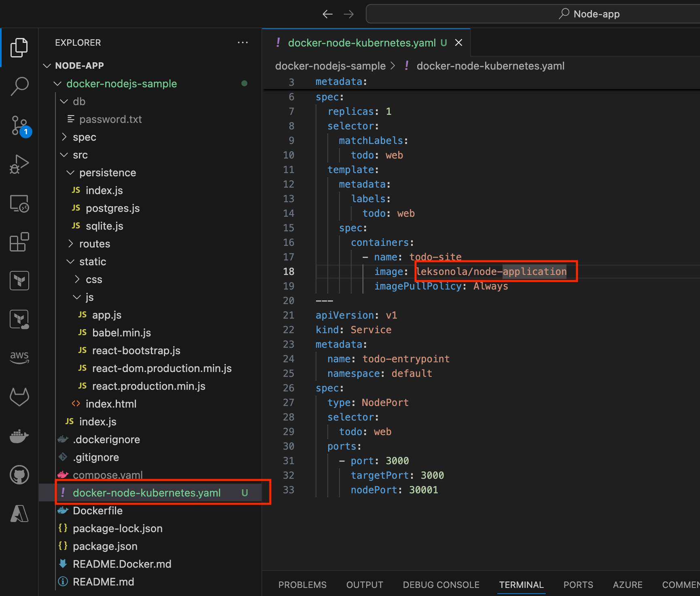Open README.Docker.md file

click(x=122, y=564)
